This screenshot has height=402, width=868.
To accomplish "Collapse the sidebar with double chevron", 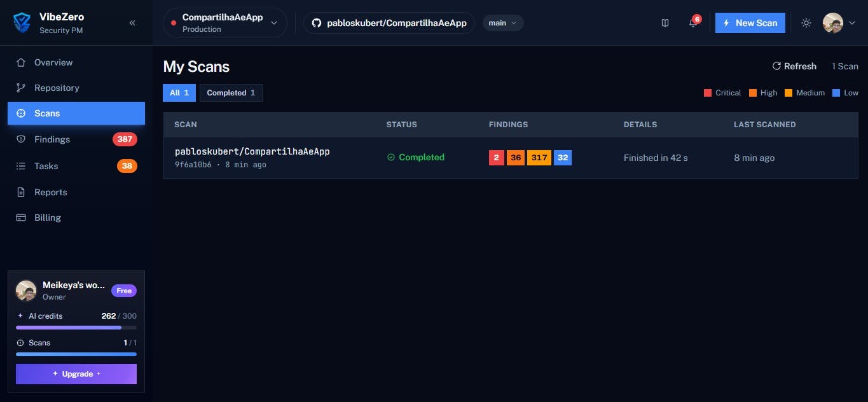I will click(x=132, y=23).
